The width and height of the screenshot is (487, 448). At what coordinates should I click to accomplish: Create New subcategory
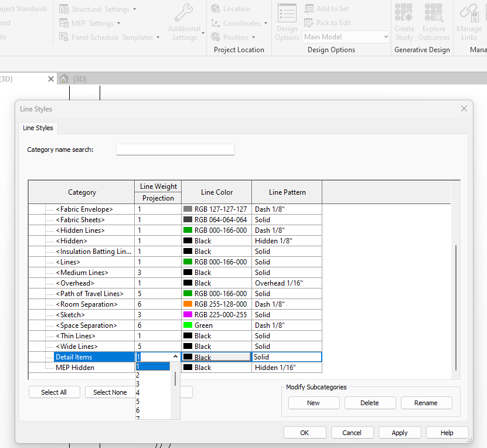click(314, 403)
